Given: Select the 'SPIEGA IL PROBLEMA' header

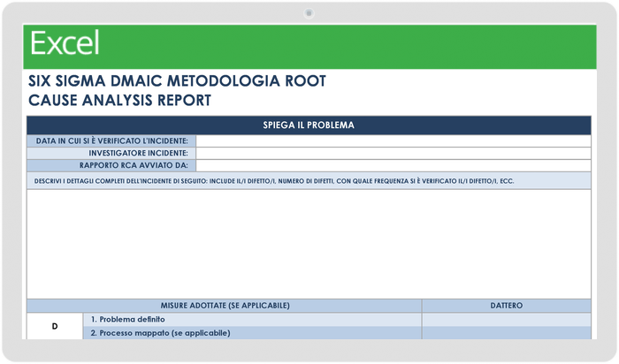Looking at the screenshot, I should point(309,125).
